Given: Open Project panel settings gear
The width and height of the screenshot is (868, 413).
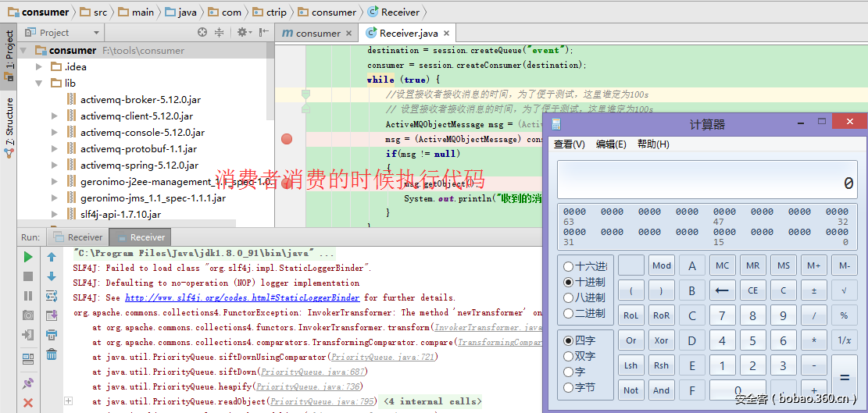Looking at the screenshot, I should point(244,33).
